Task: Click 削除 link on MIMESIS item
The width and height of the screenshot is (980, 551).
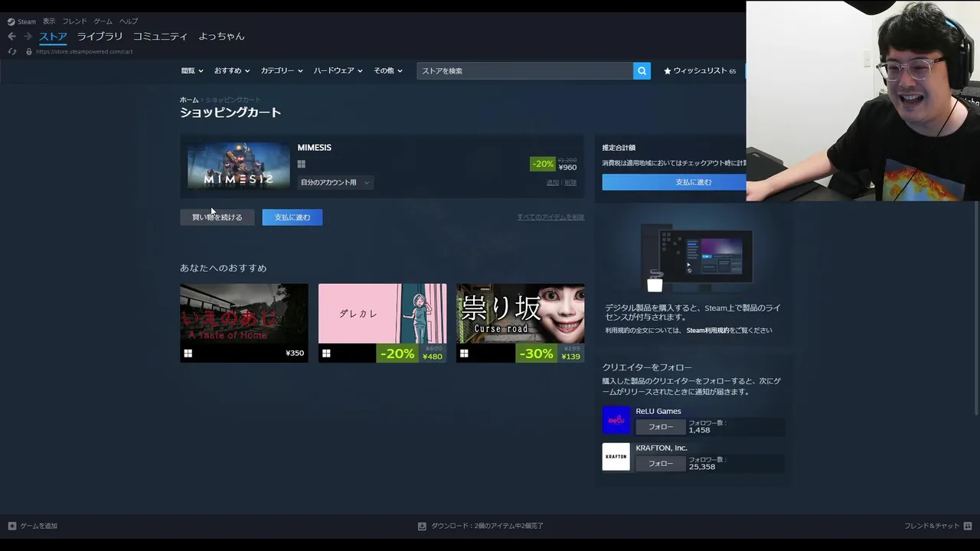Action: [x=570, y=183]
